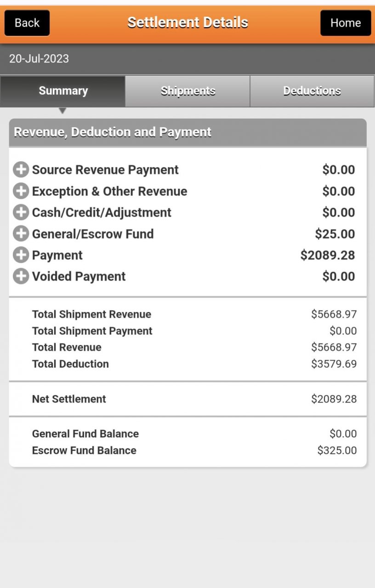
Task: Click the Net Settlement amount
Action: click(x=334, y=399)
